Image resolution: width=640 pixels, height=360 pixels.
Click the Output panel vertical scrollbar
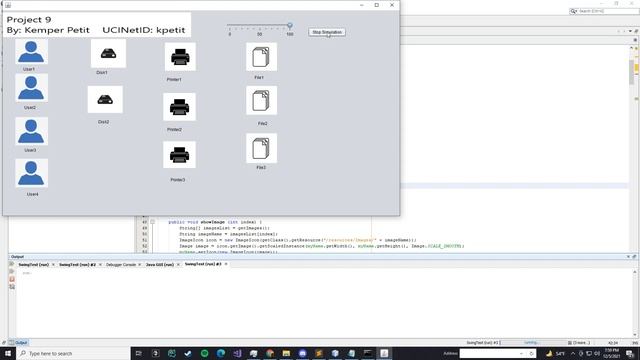click(635, 303)
